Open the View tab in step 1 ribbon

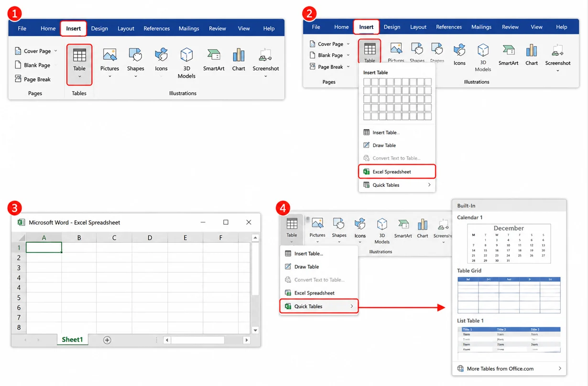click(244, 28)
